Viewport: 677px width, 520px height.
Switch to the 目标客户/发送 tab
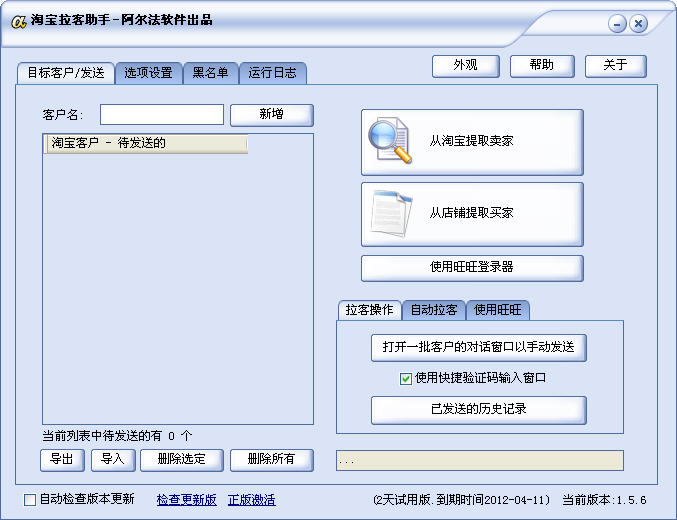click(x=66, y=73)
